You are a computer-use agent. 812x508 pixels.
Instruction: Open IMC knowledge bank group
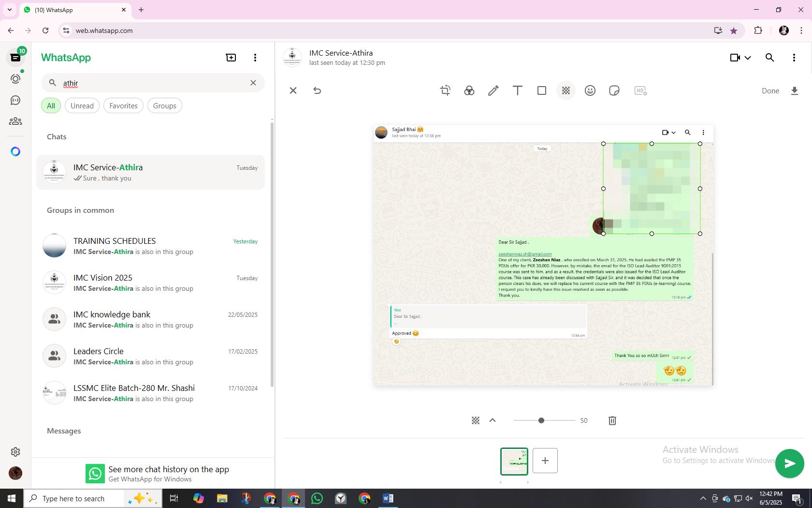[151, 319]
